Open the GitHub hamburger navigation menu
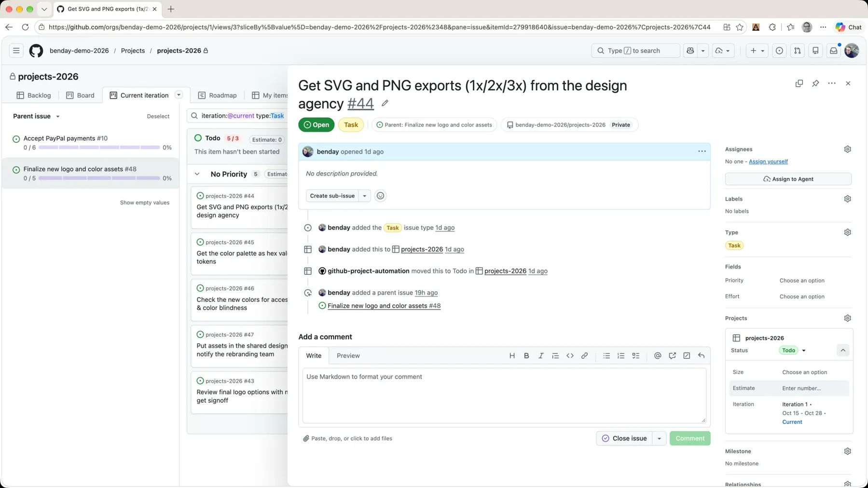The image size is (868, 488). click(16, 51)
